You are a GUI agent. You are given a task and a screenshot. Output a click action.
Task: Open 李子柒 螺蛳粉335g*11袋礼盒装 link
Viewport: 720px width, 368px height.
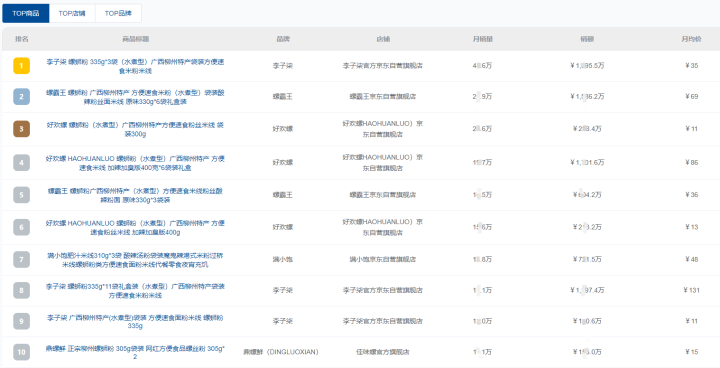point(135,290)
